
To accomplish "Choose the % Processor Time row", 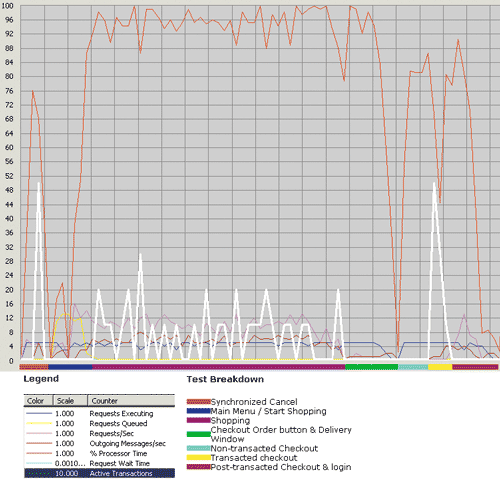I will [99, 454].
